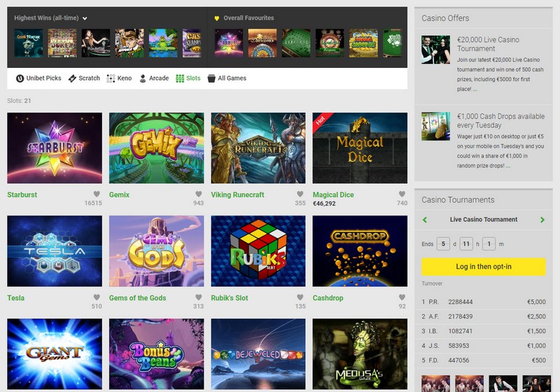The image size is (560, 392).
Task: Open the frog game thumbnail in Highest Wins
Action: pos(163,43)
